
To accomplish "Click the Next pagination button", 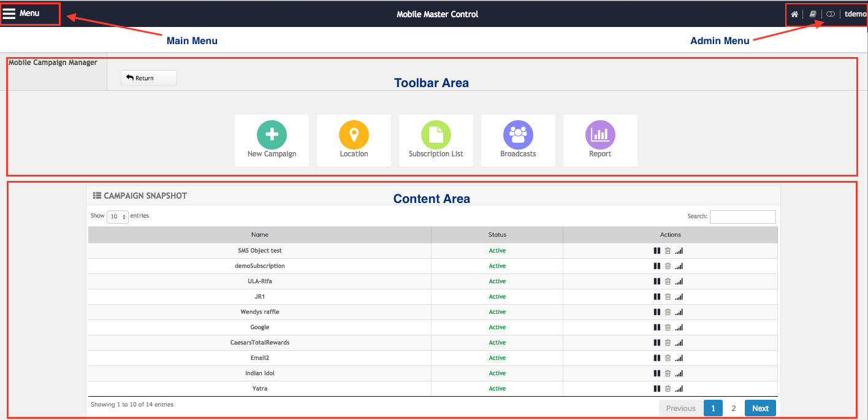I will 760,408.
